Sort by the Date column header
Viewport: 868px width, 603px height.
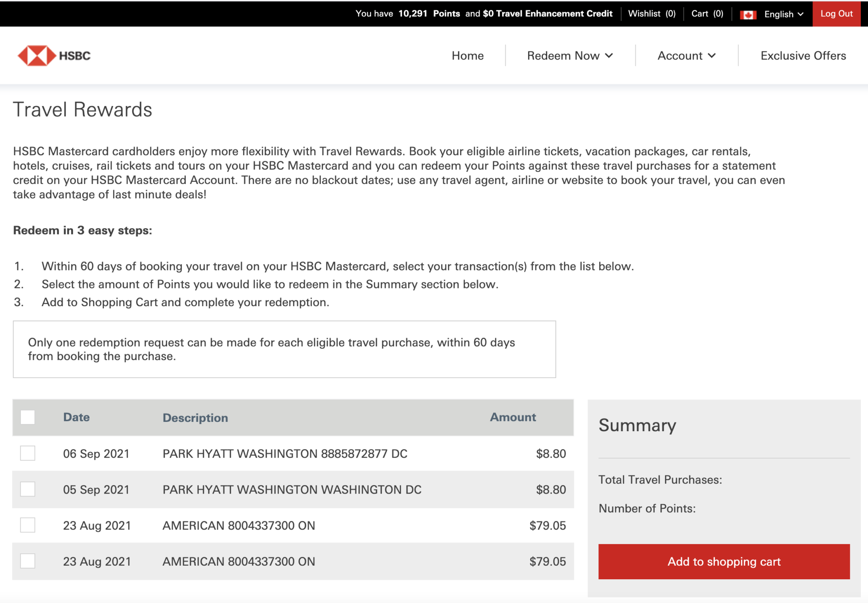76,417
